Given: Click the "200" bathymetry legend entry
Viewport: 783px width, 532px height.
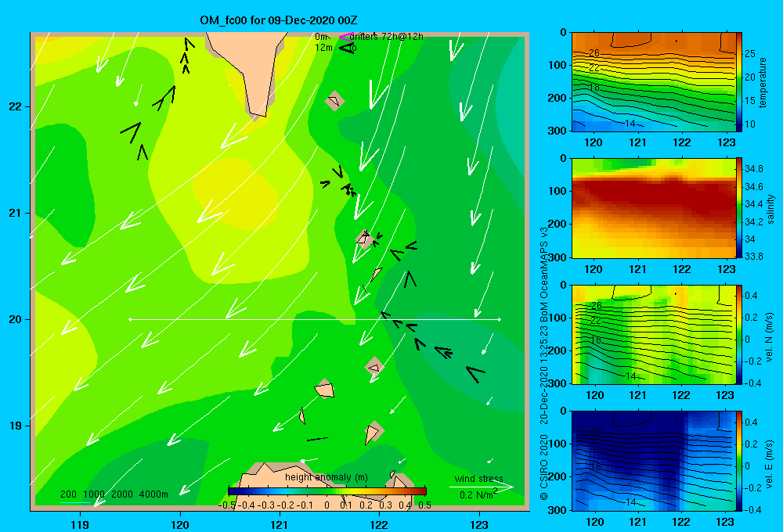Looking at the screenshot, I should tap(68, 494).
